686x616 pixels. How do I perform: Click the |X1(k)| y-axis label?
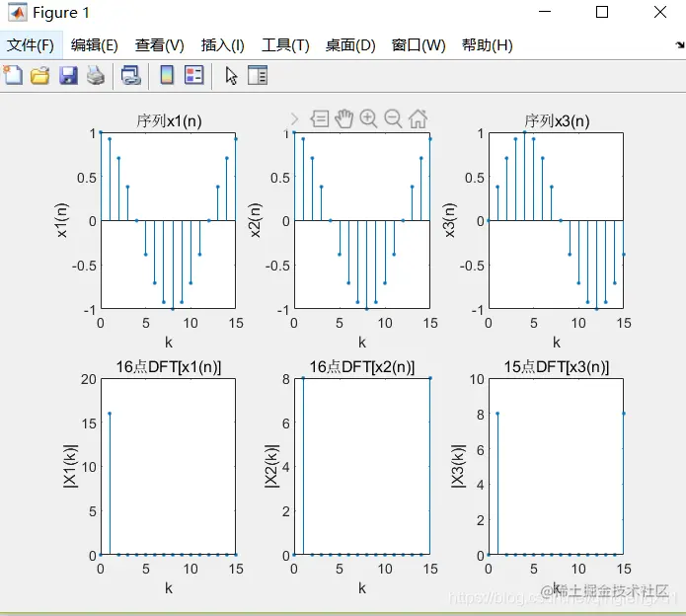click(x=70, y=466)
